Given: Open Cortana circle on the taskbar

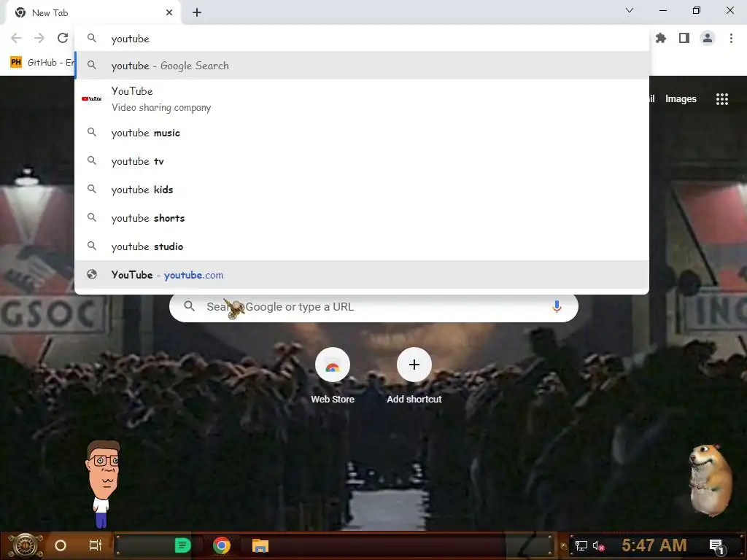Looking at the screenshot, I should (x=61, y=545).
